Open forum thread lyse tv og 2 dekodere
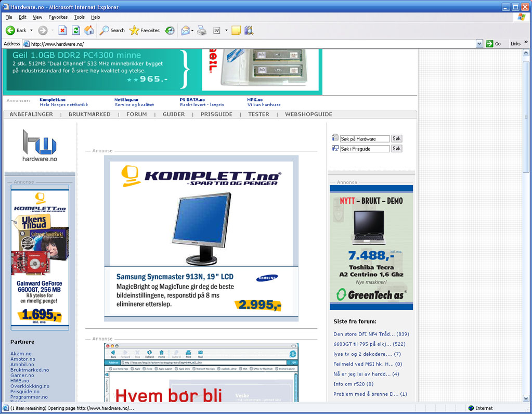Screen dimensions: 532x414 (367, 354)
